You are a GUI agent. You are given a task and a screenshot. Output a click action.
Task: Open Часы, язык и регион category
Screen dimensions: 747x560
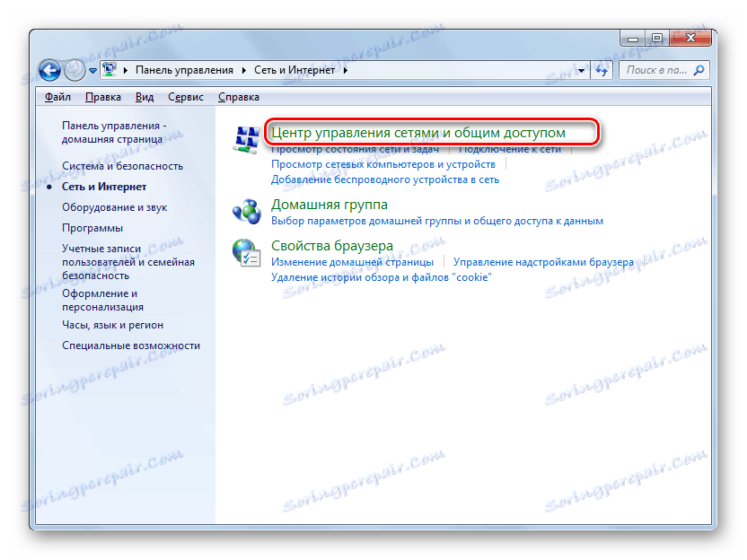point(112,325)
